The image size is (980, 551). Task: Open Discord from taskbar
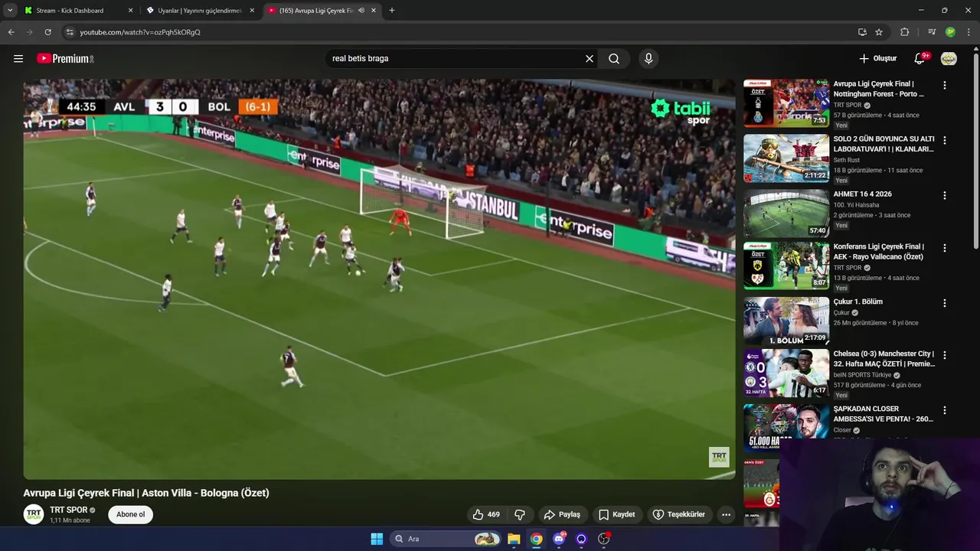pyautogui.click(x=559, y=539)
